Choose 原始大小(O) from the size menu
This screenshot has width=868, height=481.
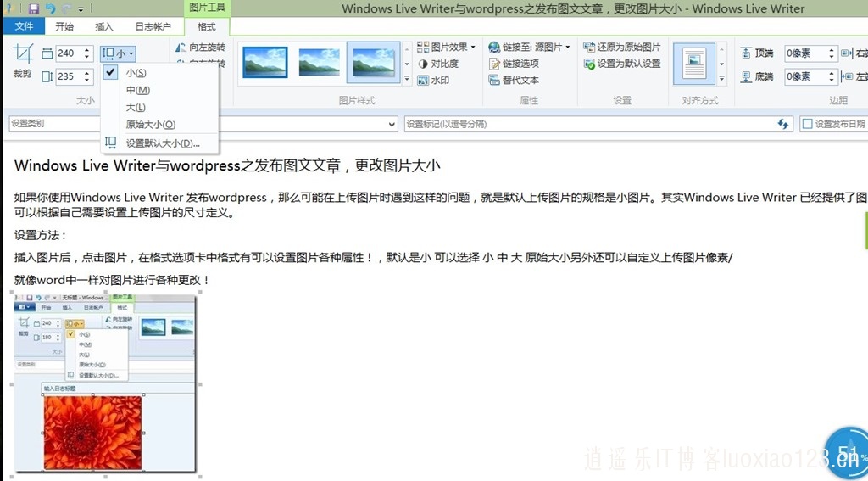tap(160, 124)
